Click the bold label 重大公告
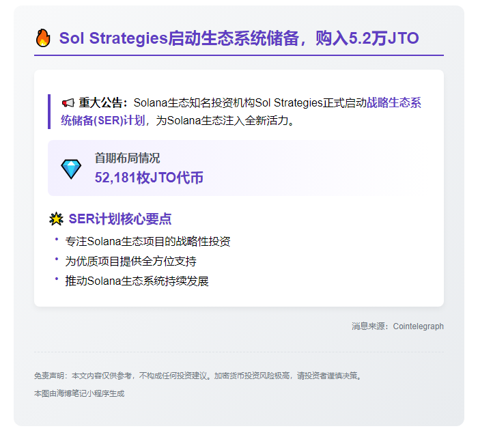The height and width of the screenshot is (448, 478). pyautogui.click(x=103, y=102)
